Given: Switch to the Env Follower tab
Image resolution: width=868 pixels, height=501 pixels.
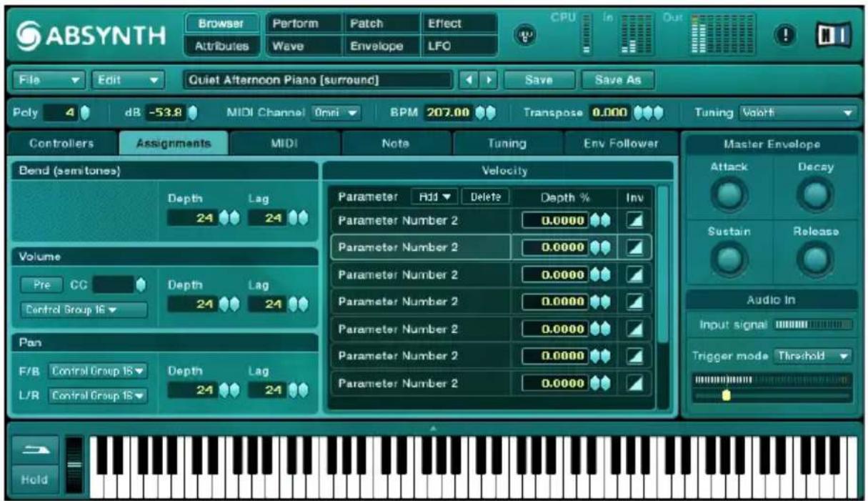Looking at the screenshot, I should pos(620,144).
